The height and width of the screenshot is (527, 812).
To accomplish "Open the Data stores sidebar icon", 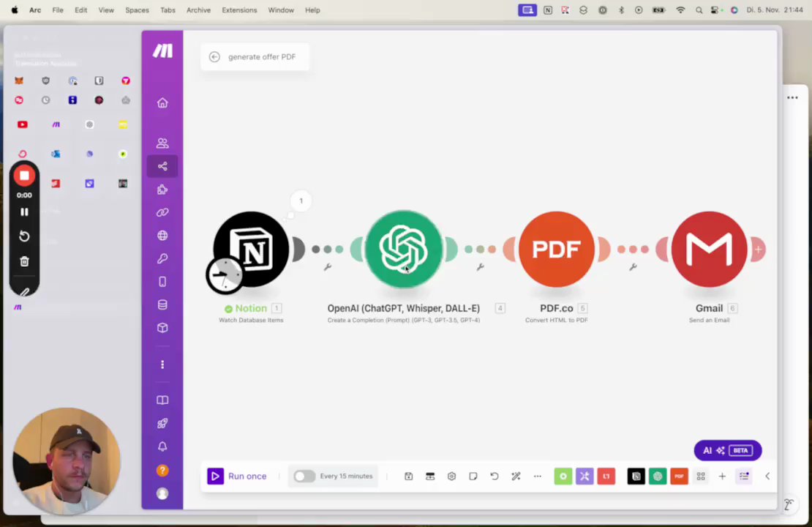I will pos(162,304).
